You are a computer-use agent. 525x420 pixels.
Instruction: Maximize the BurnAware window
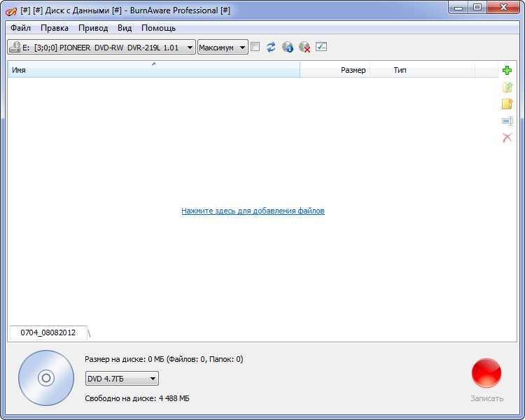[x=477, y=8]
